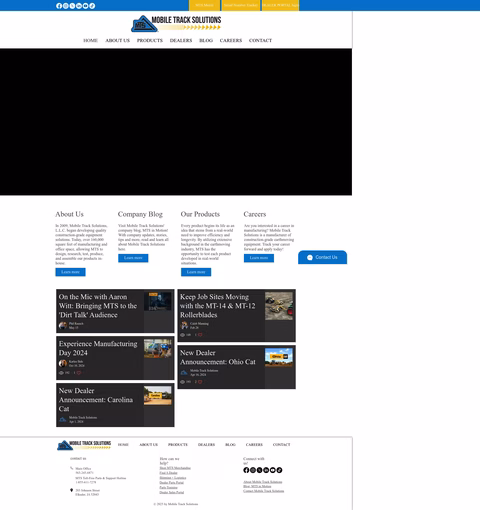
Task: Open the Facebook icon in the top blue bar
Action: [x=59, y=6]
